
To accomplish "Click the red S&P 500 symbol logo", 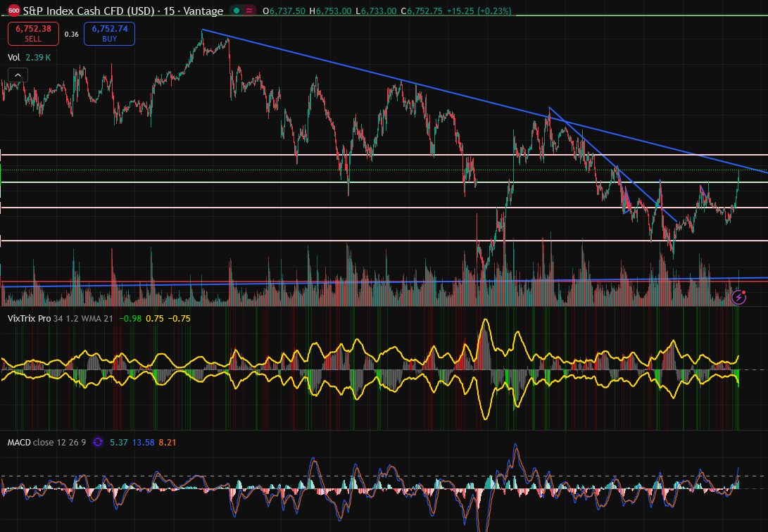I will pyautogui.click(x=13, y=11).
